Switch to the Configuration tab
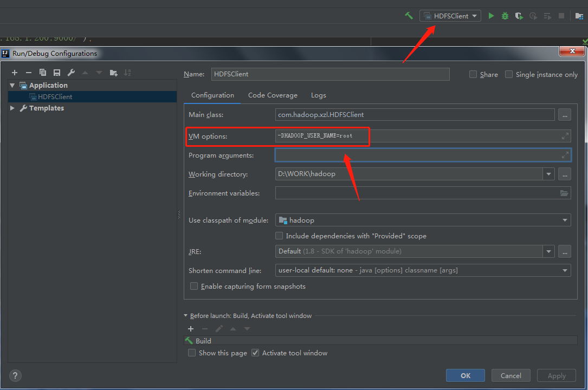The image size is (588, 390). click(212, 95)
